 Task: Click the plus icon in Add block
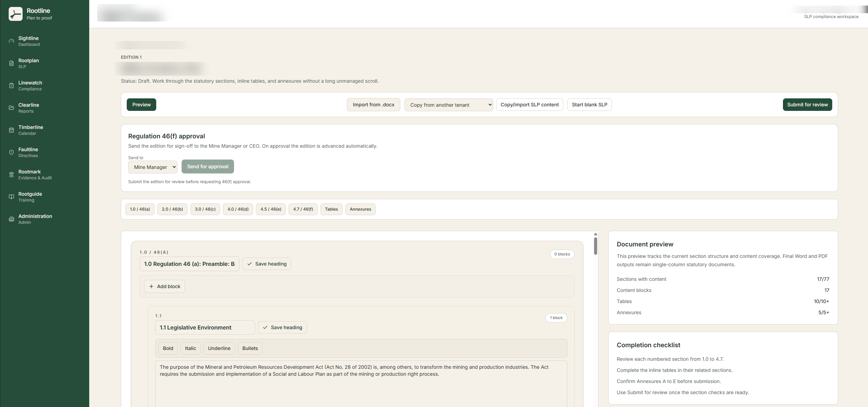151,286
